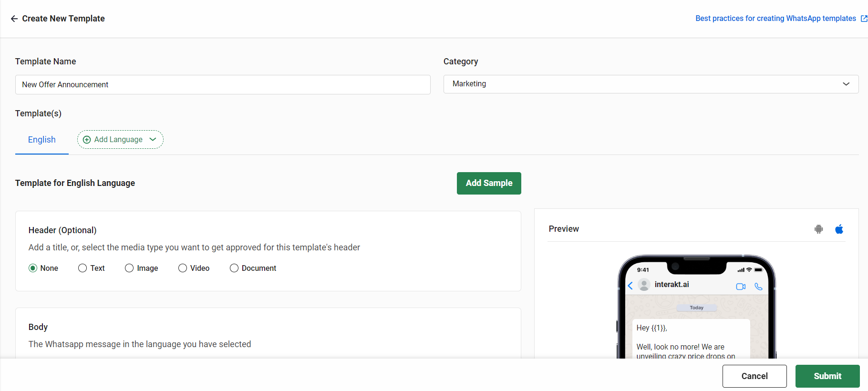The image size is (868, 391).
Task: Click the Add Sample button
Action: click(x=489, y=183)
